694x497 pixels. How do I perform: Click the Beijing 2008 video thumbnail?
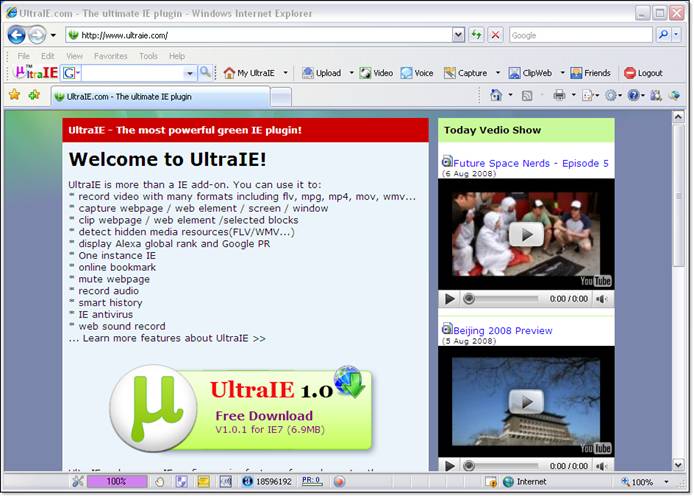(526, 401)
